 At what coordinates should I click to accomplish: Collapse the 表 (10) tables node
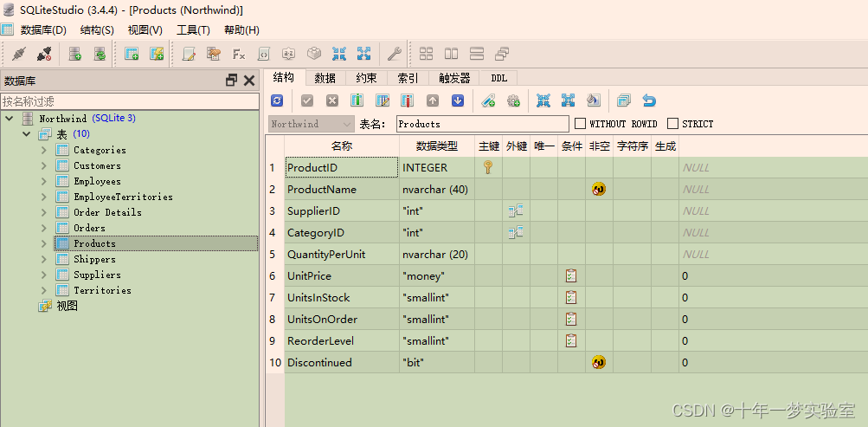click(x=27, y=134)
